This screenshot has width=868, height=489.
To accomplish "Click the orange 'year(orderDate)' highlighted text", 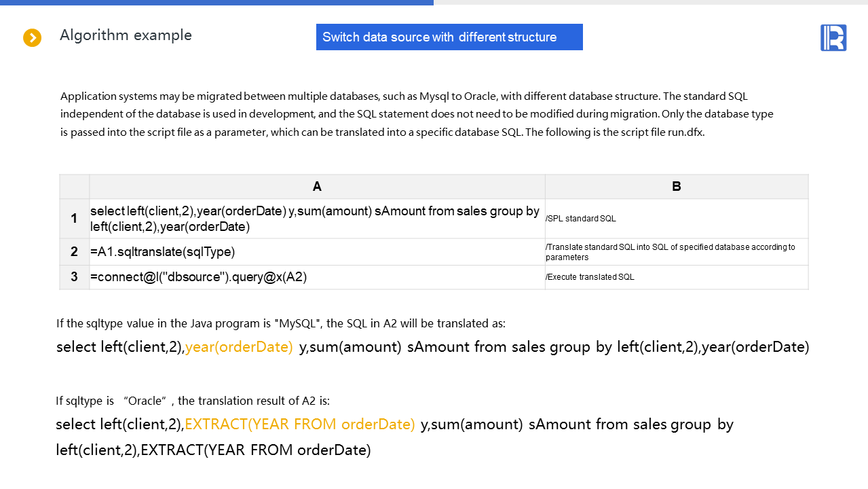I will coord(239,347).
